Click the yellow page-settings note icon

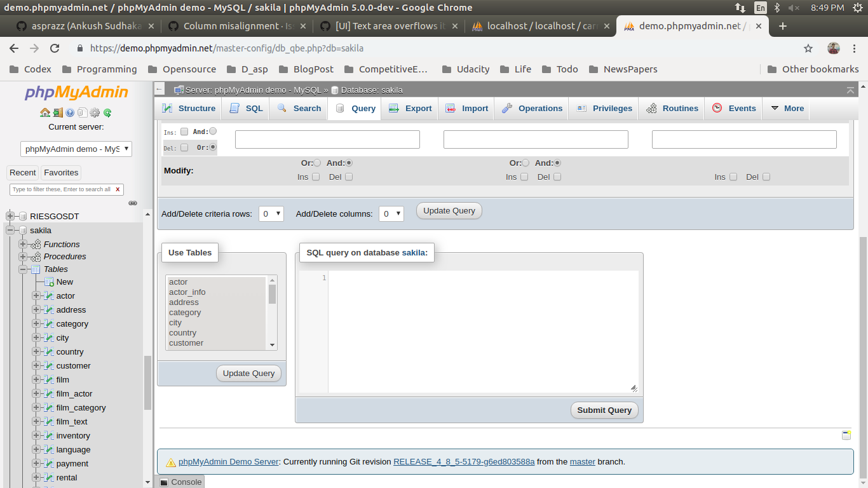[x=846, y=435]
